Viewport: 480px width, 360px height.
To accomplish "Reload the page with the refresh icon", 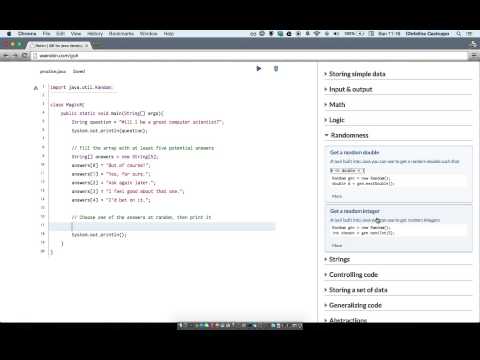I will coord(24,55).
